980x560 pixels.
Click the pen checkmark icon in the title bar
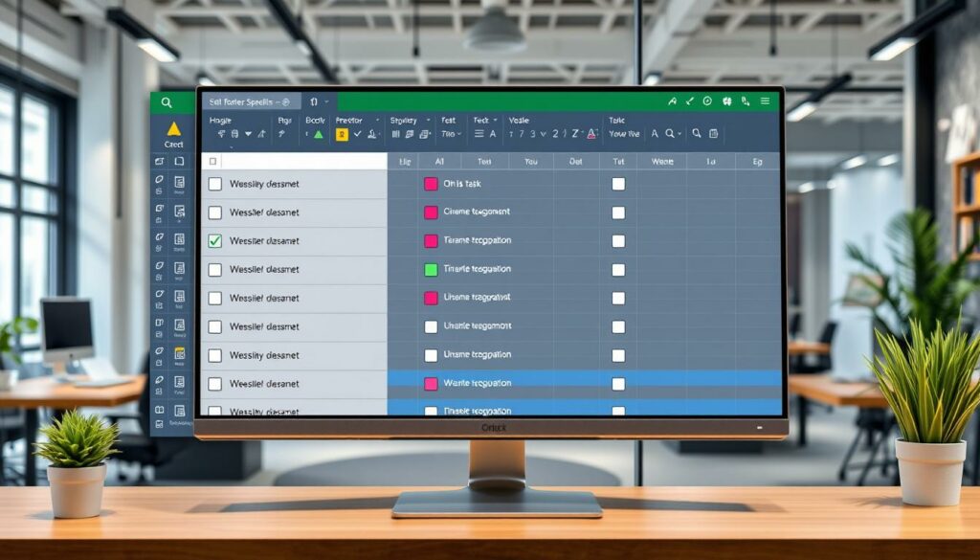pyautogui.click(x=690, y=101)
